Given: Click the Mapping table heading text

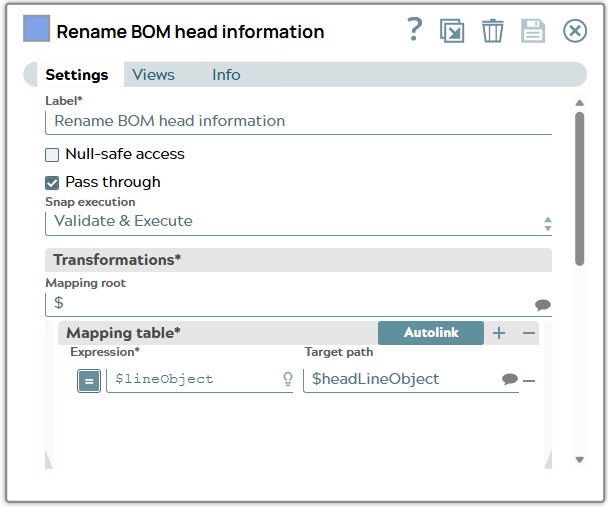Looking at the screenshot, I should pos(123,333).
